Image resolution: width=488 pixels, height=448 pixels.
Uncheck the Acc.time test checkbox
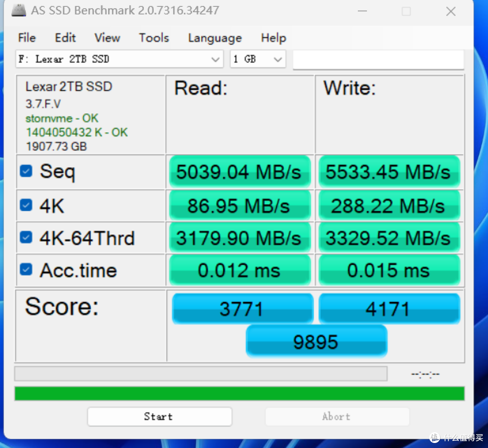26,269
